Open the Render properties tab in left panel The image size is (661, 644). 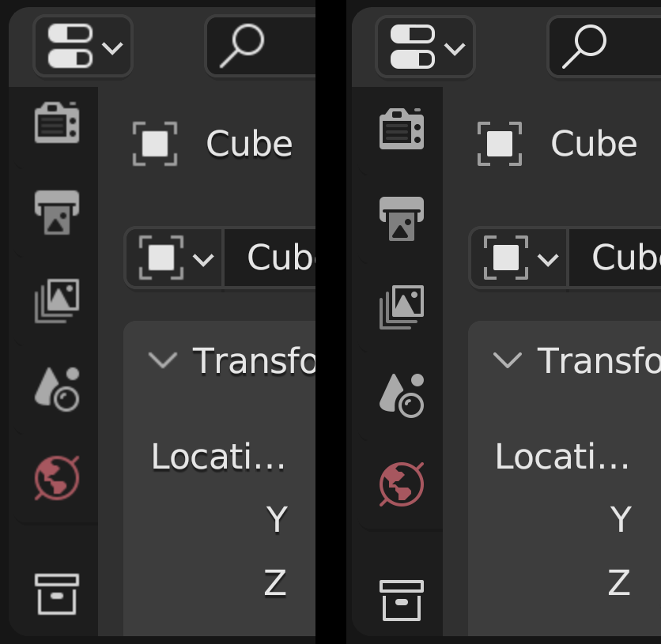pyautogui.click(x=57, y=122)
